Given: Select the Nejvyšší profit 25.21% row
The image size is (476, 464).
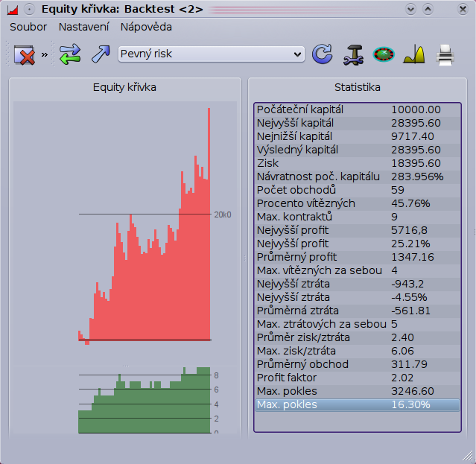Looking at the screenshot, I should [358, 244].
